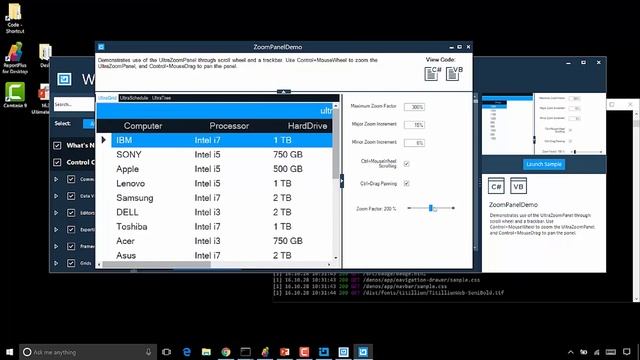Show hidden system tray icons
Viewport: 640px width, 360px height.
[x=571, y=352]
